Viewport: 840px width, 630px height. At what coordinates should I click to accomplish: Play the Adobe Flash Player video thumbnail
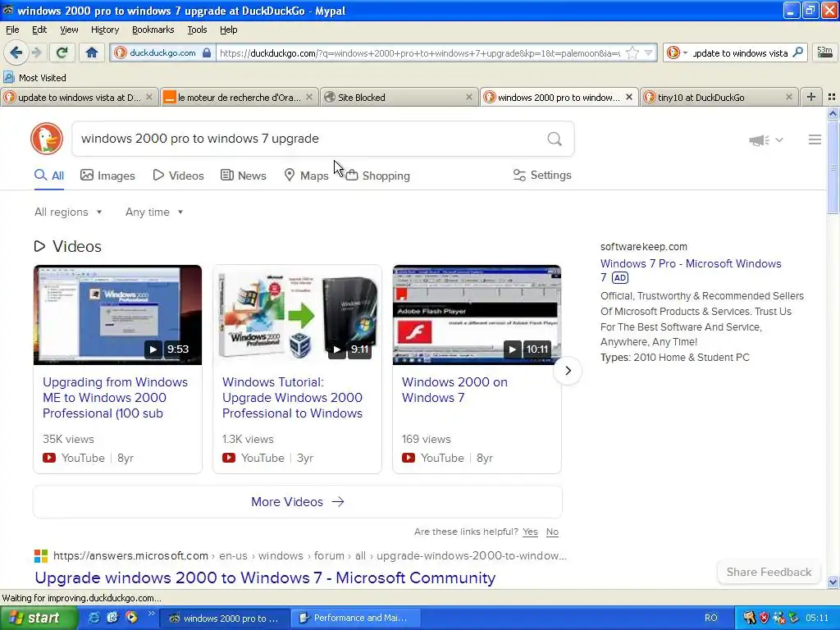(477, 315)
